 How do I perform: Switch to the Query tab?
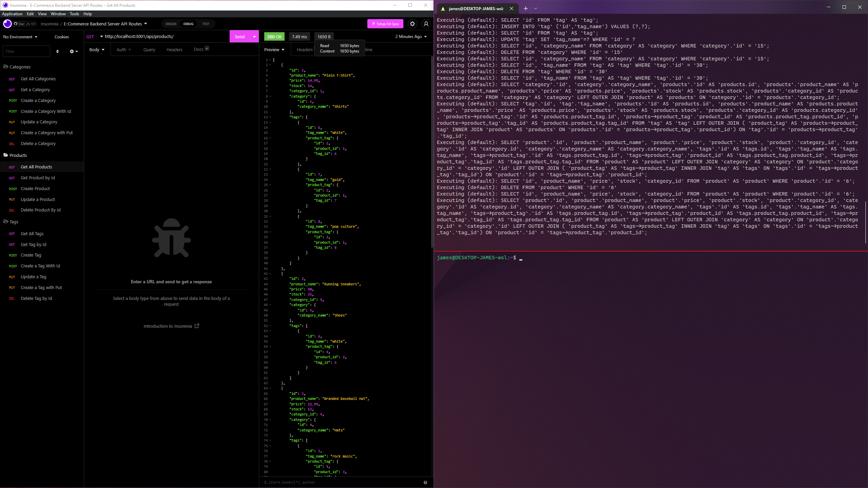tap(149, 50)
